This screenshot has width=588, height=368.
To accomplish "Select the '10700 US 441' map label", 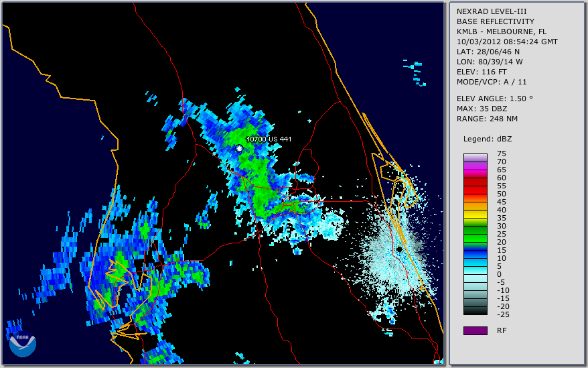I will [269, 139].
